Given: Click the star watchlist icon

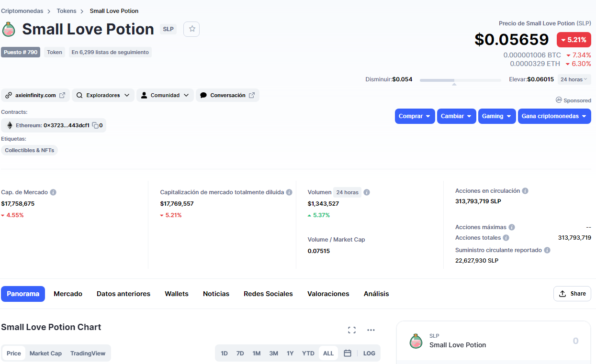Looking at the screenshot, I should 191,29.
